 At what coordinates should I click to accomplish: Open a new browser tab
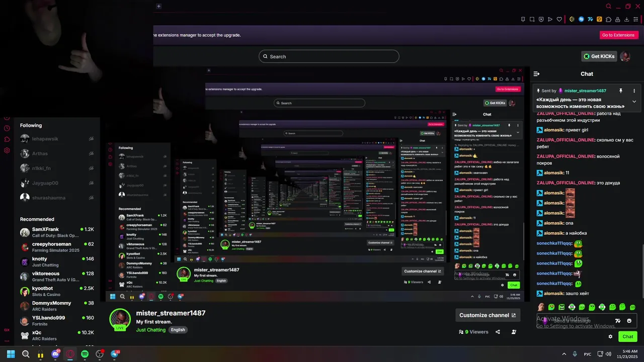(x=158, y=6)
